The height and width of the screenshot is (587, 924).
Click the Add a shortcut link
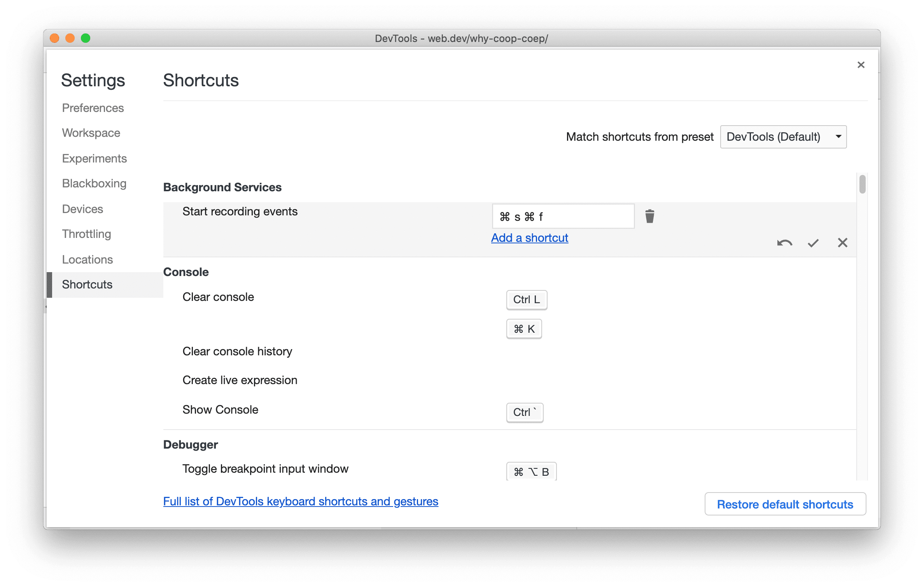(x=531, y=238)
